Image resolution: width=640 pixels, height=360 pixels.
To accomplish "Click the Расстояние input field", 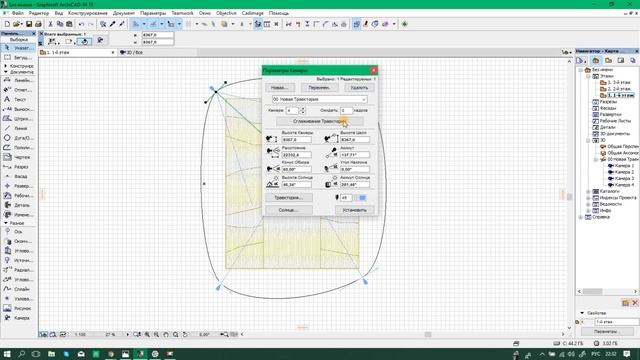I will tap(297, 155).
